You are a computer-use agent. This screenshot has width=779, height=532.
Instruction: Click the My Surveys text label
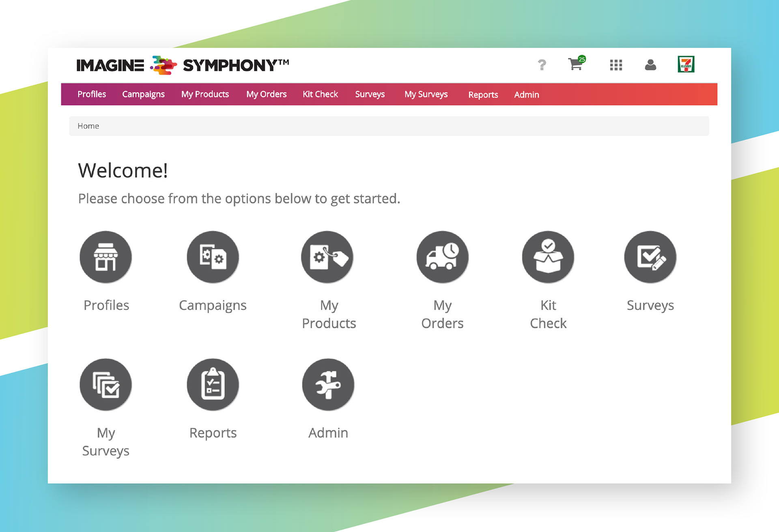tap(106, 442)
